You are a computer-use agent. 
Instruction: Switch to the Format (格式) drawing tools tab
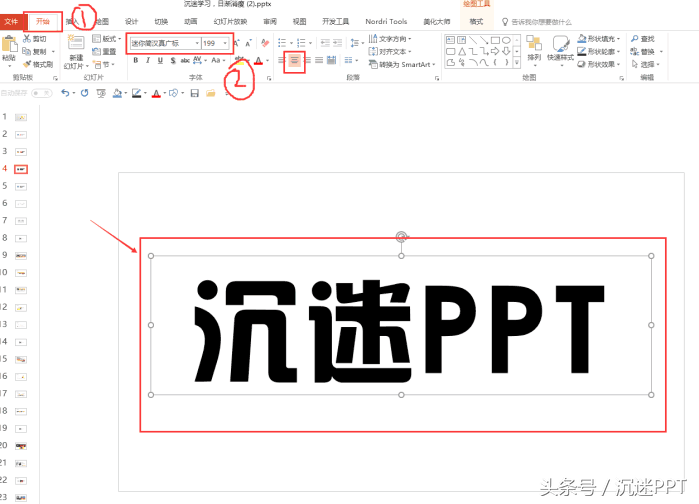tap(476, 21)
